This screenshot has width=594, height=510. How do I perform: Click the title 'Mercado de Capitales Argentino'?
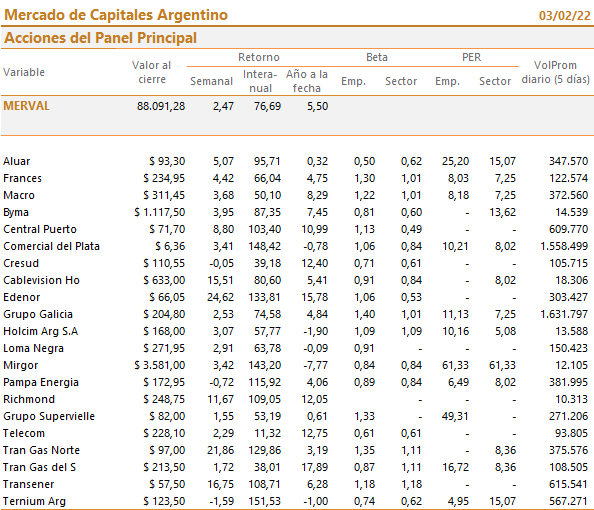[116, 15]
